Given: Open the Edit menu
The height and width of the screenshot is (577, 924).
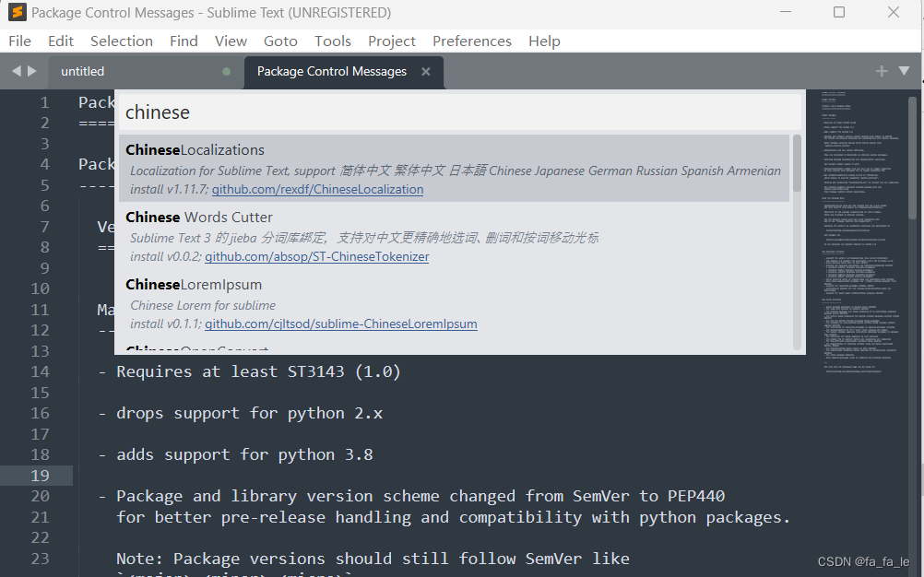Looking at the screenshot, I should pos(61,41).
